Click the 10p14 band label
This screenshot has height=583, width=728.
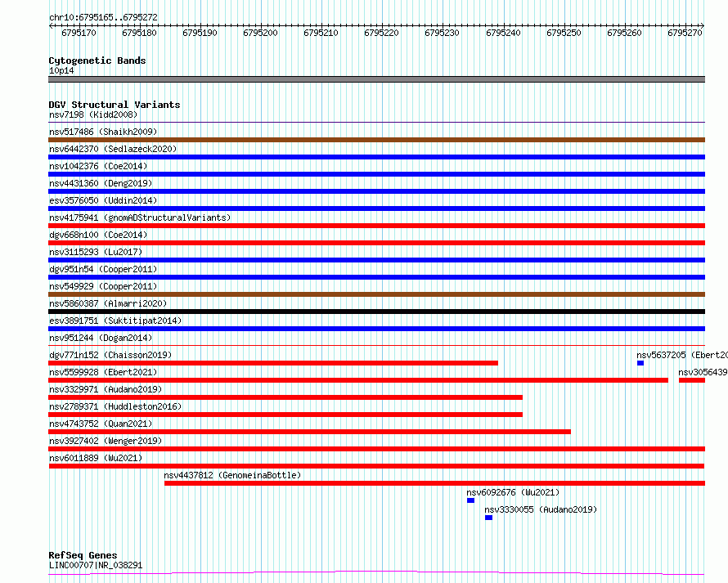61,70
